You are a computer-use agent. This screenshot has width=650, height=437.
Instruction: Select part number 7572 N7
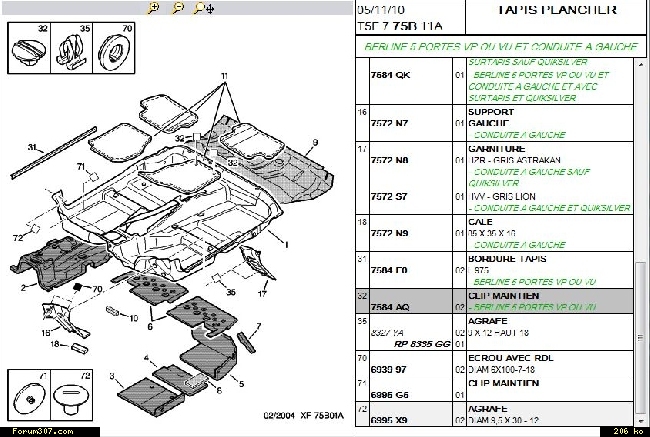click(x=389, y=123)
